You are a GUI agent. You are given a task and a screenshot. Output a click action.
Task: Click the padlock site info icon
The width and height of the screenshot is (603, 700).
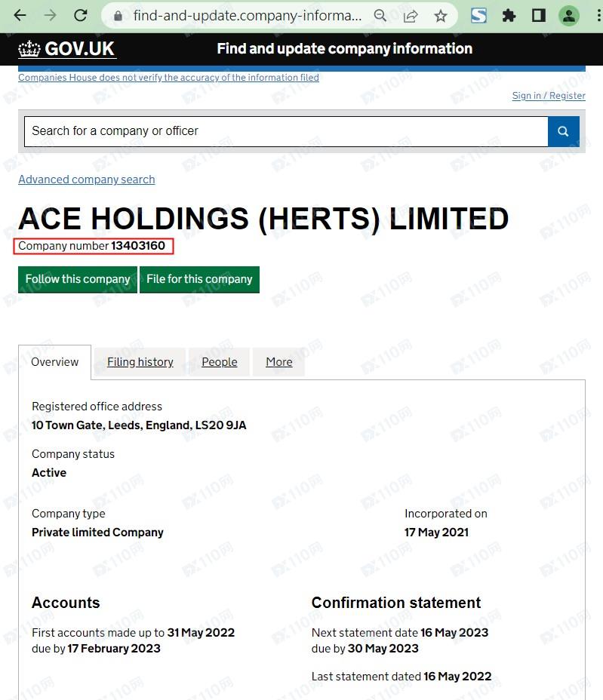coord(117,16)
